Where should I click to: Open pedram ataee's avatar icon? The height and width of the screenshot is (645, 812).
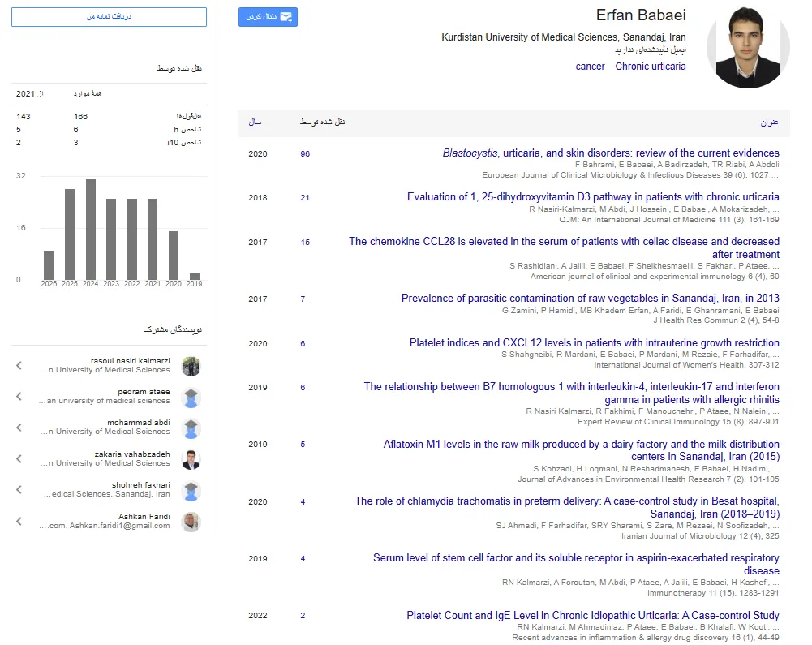[x=191, y=398]
